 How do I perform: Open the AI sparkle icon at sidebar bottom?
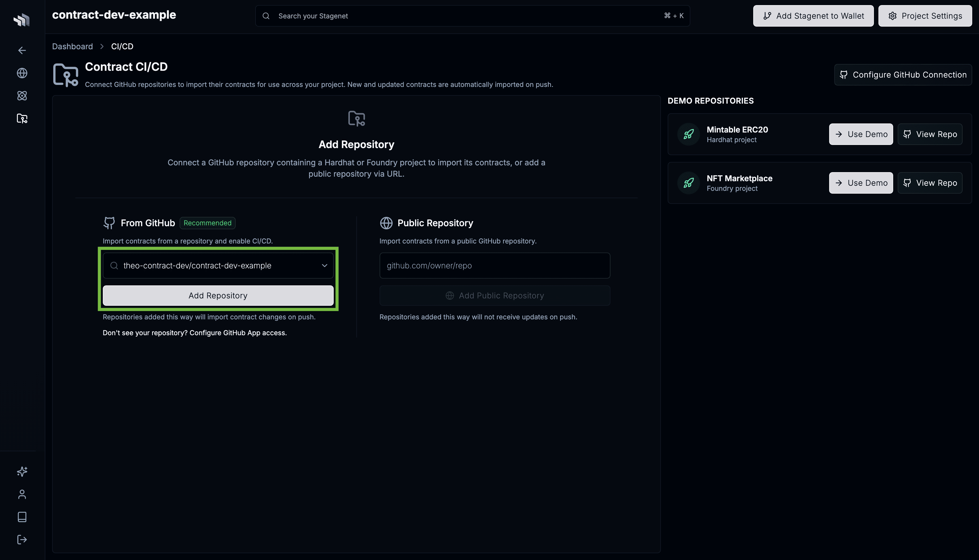pos(22,471)
